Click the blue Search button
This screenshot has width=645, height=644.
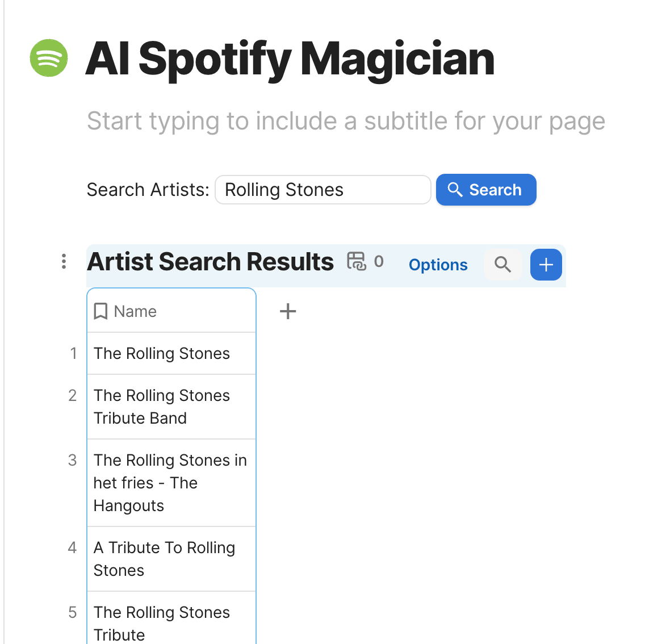pyautogui.click(x=486, y=190)
